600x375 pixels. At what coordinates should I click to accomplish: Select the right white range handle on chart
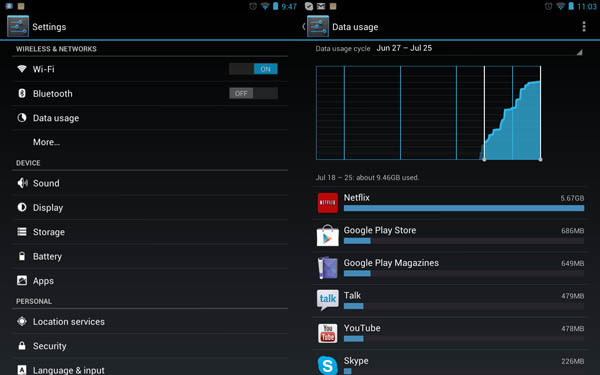pyautogui.click(x=540, y=159)
